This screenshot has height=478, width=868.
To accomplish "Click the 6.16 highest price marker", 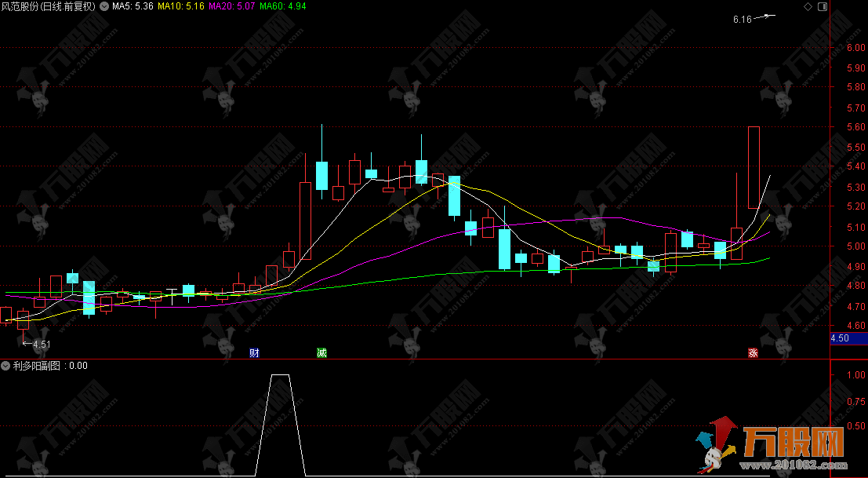I will [x=742, y=19].
